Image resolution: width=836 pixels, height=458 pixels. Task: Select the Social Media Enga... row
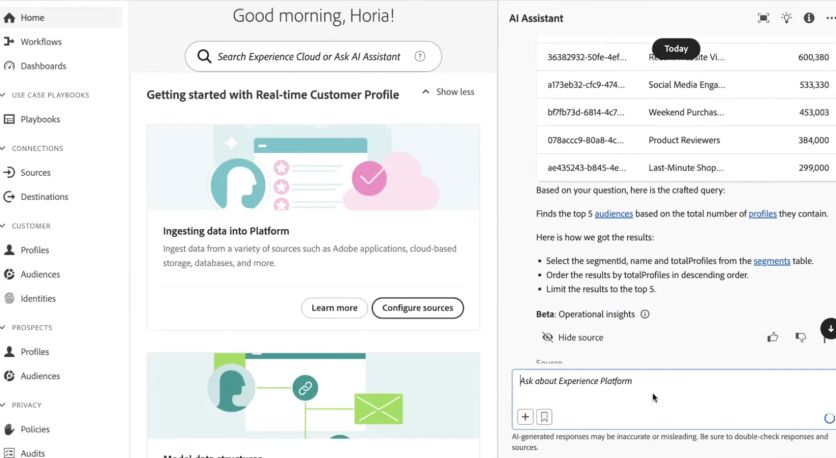[686, 85]
